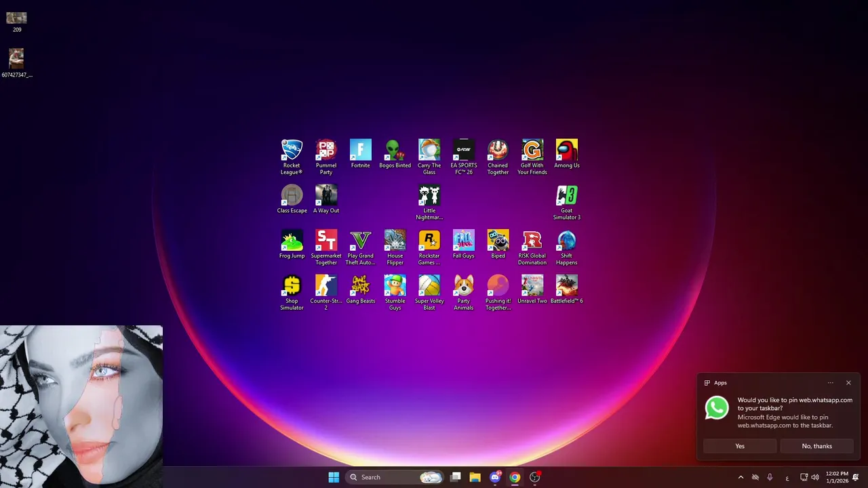Open the Windows Start menu
Image resolution: width=868 pixels, height=488 pixels.
tap(334, 477)
